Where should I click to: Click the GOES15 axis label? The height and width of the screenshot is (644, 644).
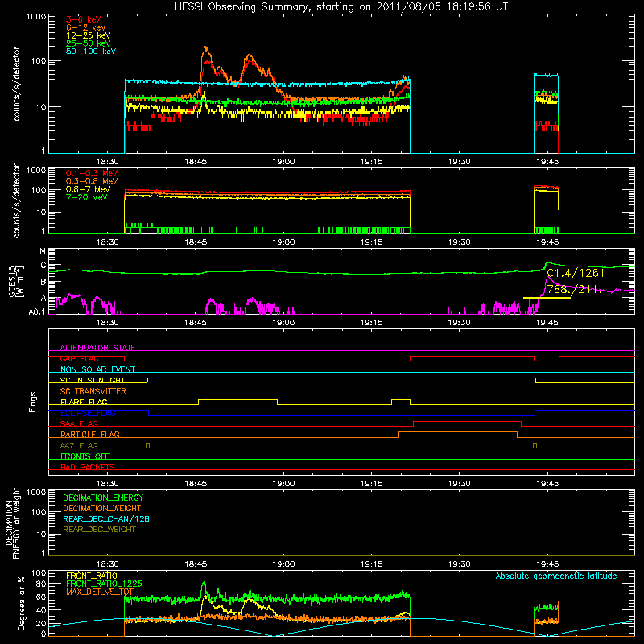(x=12, y=282)
